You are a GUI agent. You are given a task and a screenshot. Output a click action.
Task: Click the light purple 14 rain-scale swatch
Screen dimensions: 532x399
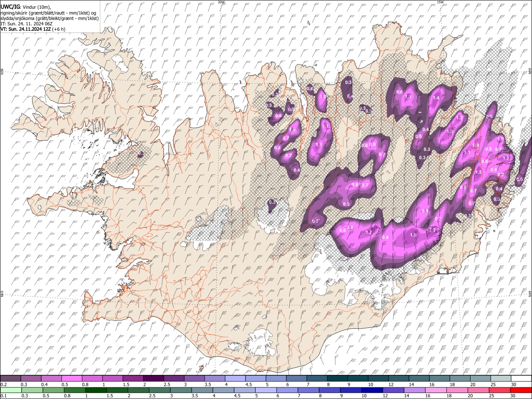414,390
